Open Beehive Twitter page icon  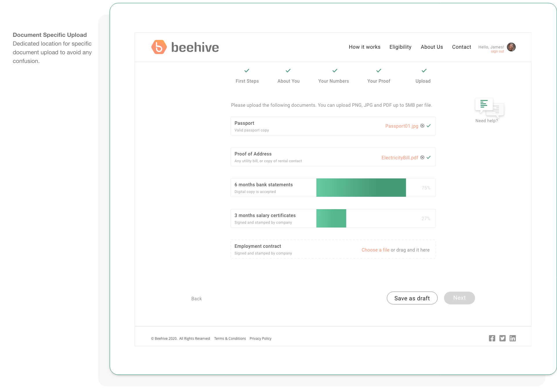tap(502, 338)
